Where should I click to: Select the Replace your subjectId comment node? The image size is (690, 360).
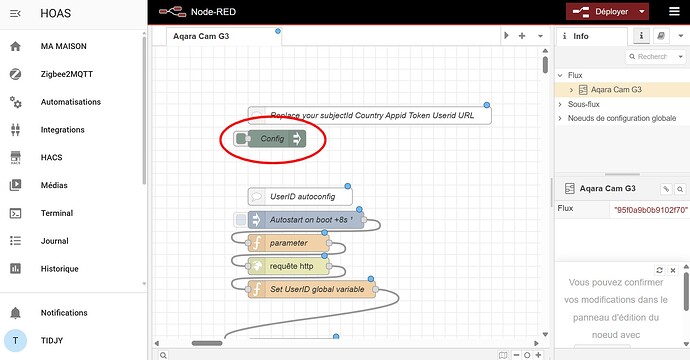coord(370,116)
